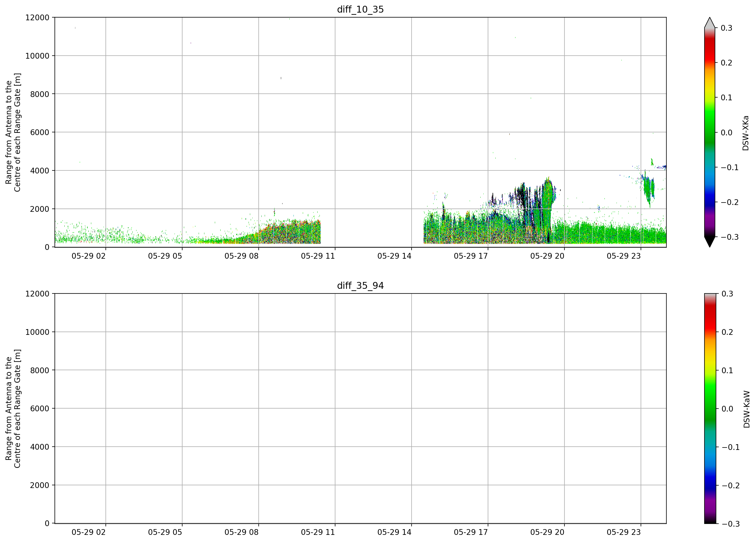Screen dimensions: 756x542
Task: Click the −0.3 label on DSW-KaW colorbar
Action: pos(731,524)
